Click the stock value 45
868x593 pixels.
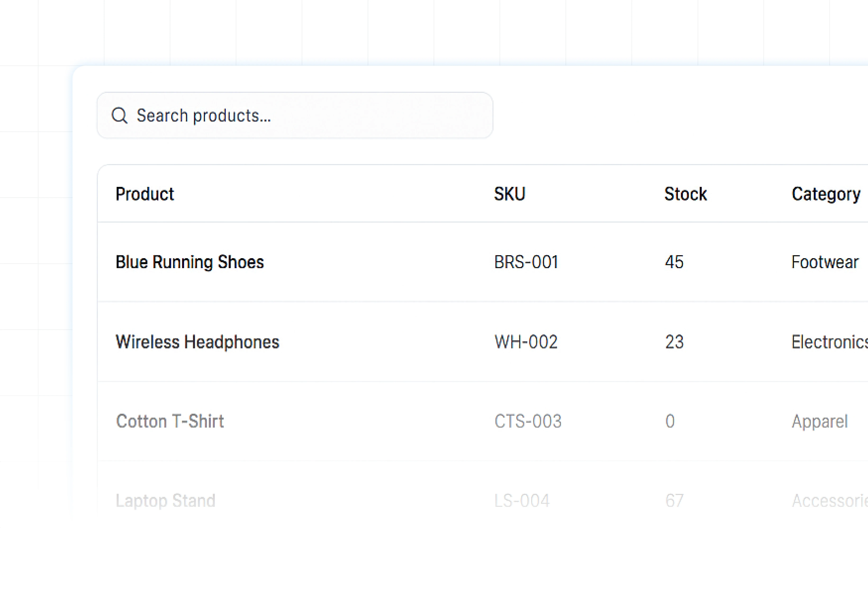click(674, 262)
